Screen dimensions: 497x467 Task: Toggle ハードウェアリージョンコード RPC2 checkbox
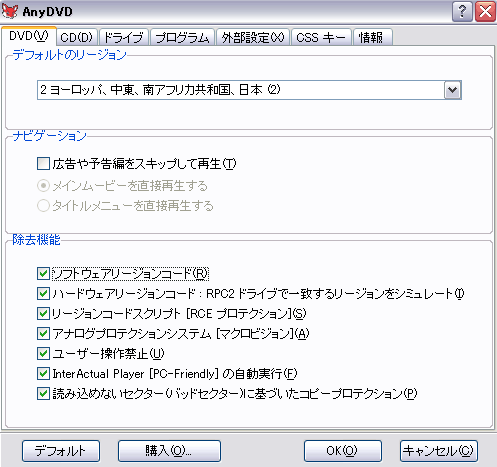click(x=43, y=294)
